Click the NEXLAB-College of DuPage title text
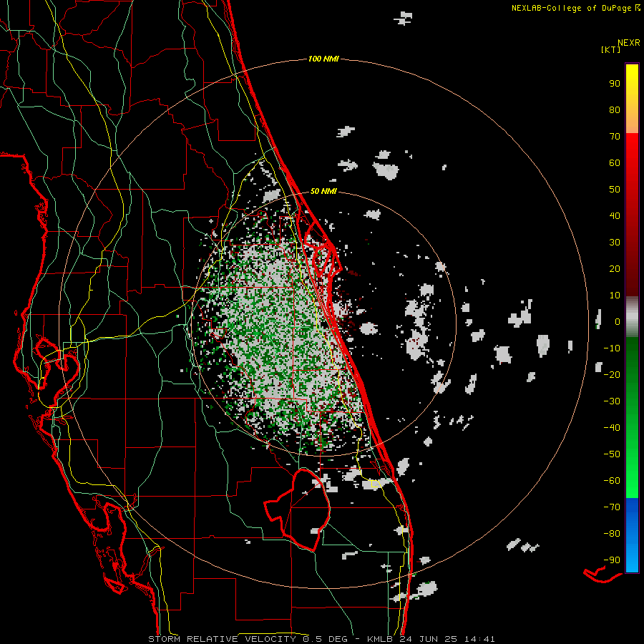 pyautogui.click(x=571, y=8)
